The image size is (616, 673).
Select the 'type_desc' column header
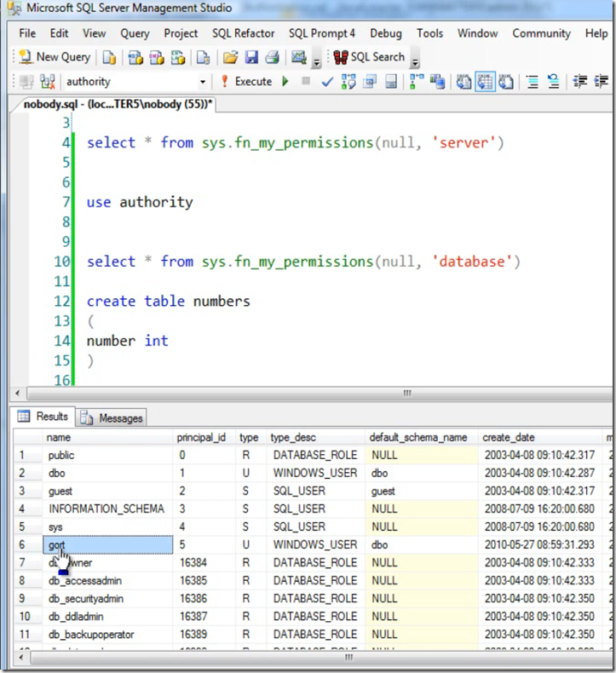coord(316,437)
